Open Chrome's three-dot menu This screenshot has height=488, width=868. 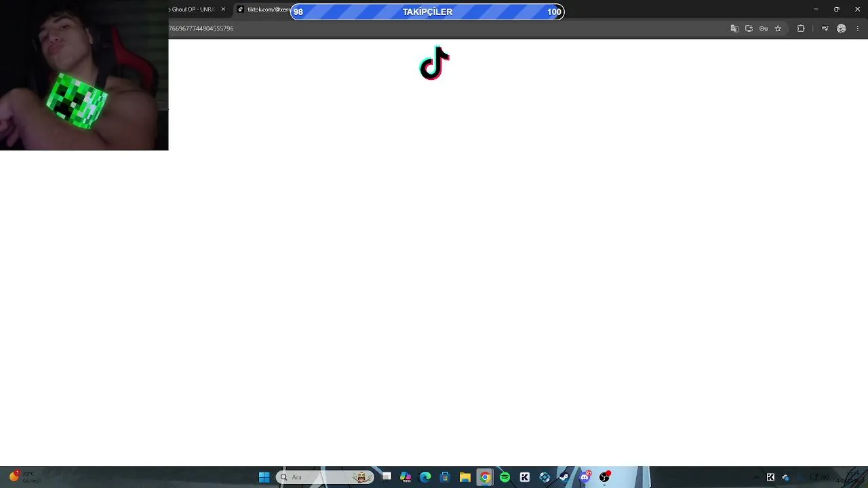pos(857,28)
